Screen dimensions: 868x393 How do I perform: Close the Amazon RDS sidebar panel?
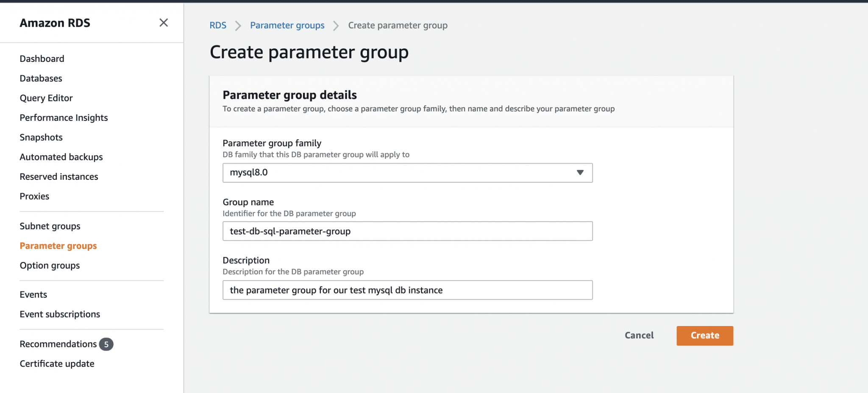(x=164, y=23)
